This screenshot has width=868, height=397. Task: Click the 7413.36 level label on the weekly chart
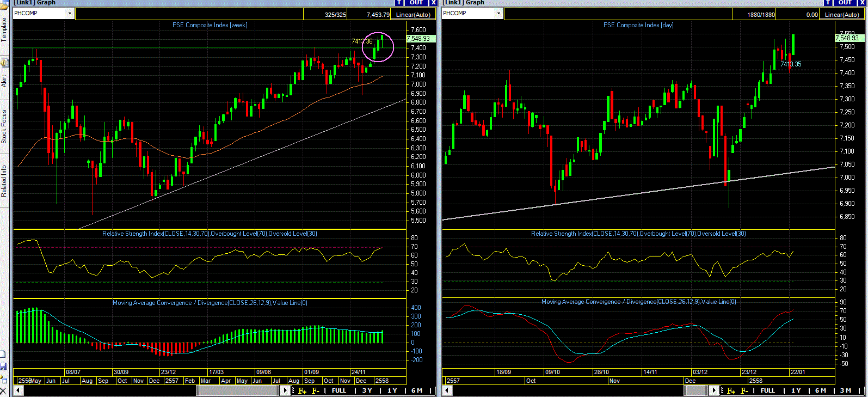coord(362,41)
